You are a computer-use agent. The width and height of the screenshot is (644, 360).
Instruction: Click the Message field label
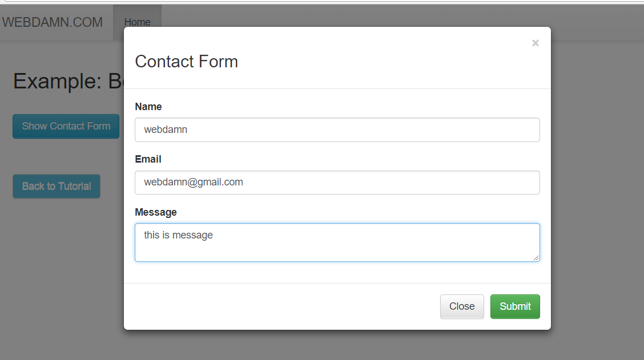(156, 212)
